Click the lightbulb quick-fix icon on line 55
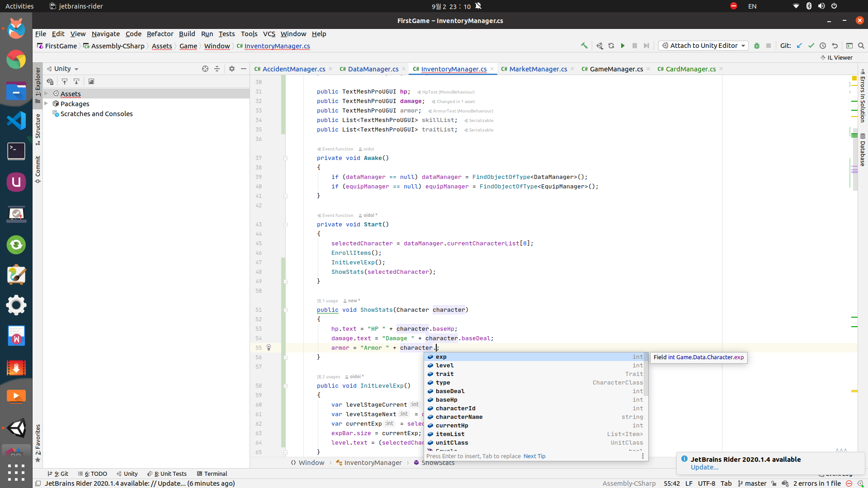The height and width of the screenshot is (488, 868). pyautogui.click(x=269, y=347)
